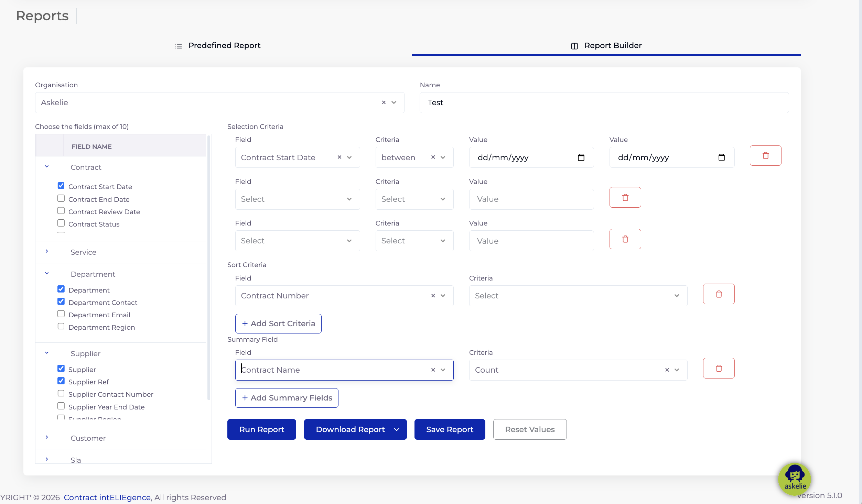
Task: Delete the Contract Name summary field row
Action: 719,368
